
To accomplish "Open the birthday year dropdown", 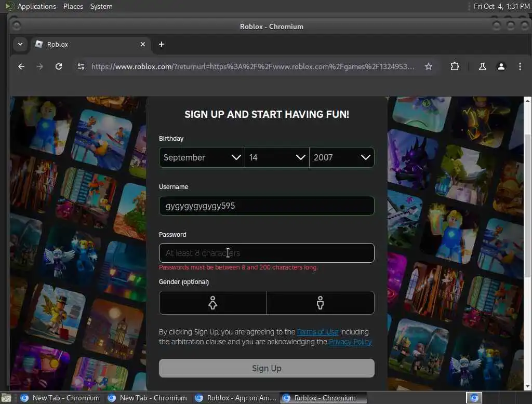I will (x=342, y=157).
